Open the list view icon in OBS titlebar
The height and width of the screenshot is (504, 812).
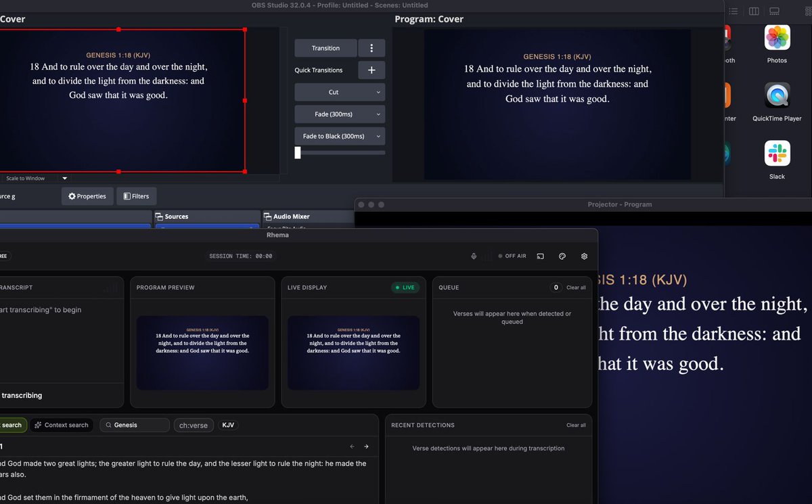734,11
